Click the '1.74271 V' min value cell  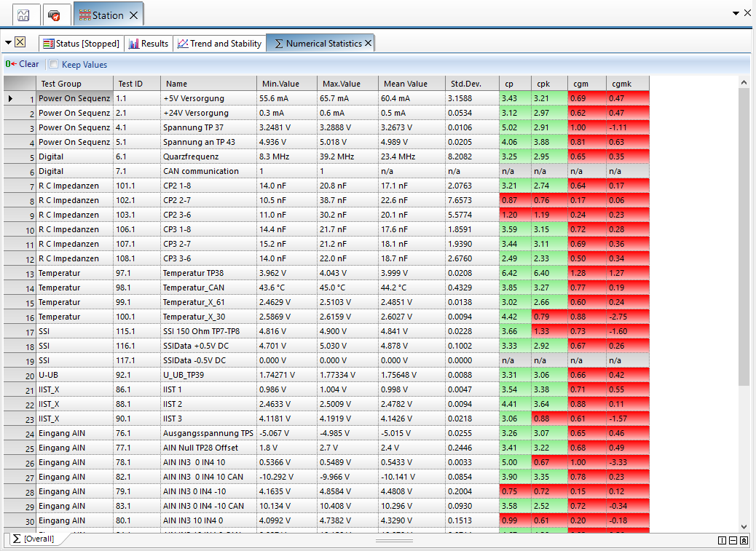(x=287, y=375)
